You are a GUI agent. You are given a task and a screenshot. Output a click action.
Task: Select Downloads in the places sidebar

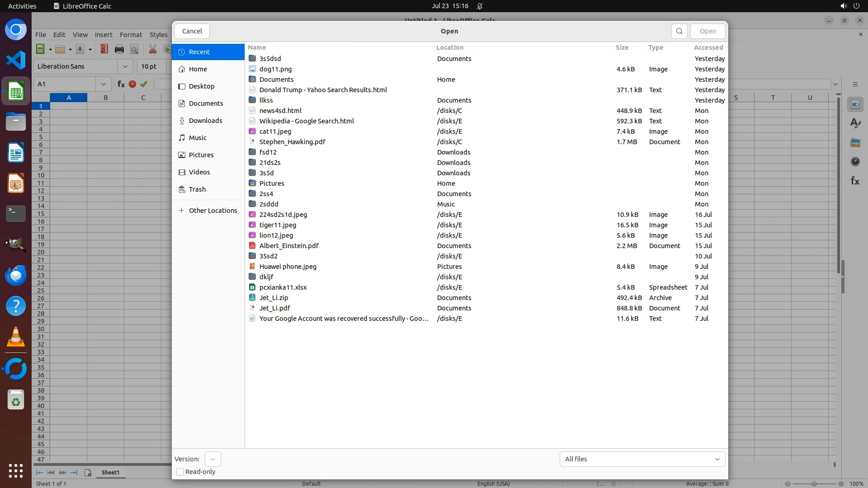point(205,121)
